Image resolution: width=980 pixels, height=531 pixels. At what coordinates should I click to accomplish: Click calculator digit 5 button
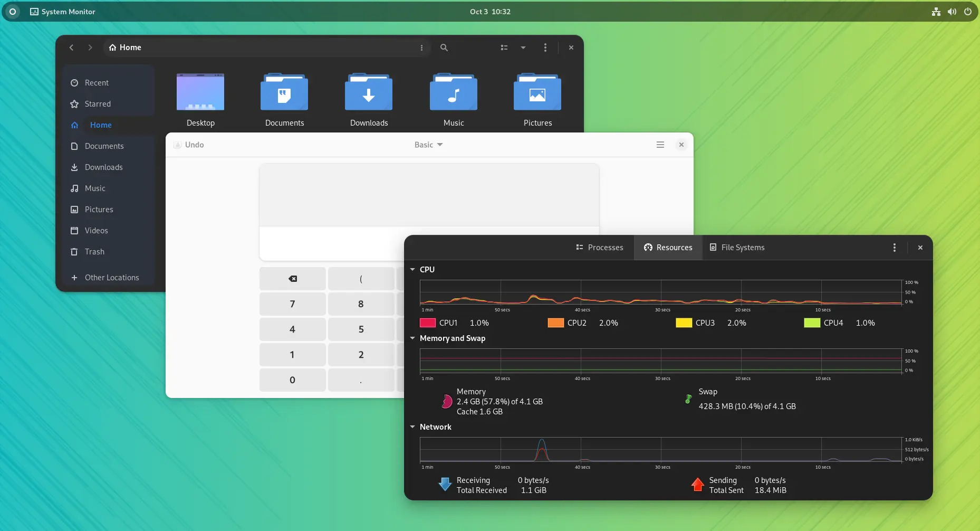361,329
